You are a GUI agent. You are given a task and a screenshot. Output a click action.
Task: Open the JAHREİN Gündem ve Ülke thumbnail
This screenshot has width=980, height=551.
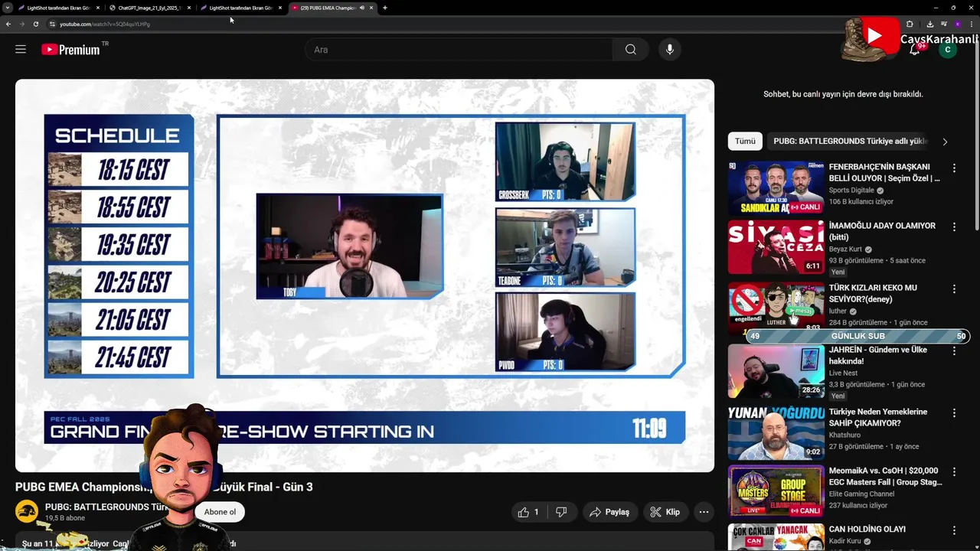(x=776, y=370)
